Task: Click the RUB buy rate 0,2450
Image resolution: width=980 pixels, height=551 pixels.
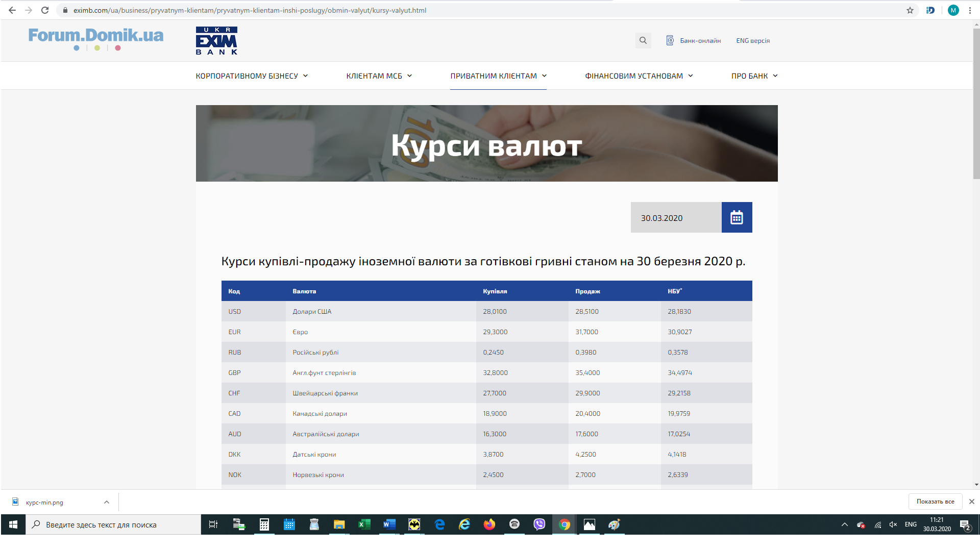Action: point(493,352)
